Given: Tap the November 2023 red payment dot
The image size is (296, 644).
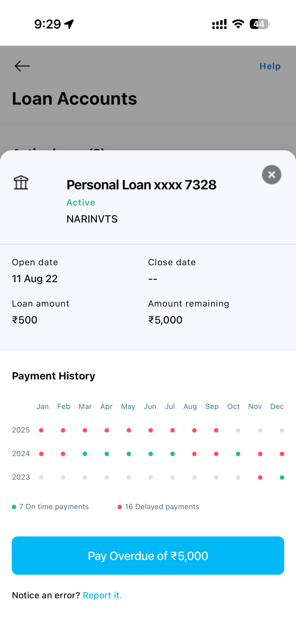Looking at the screenshot, I should coord(260,477).
